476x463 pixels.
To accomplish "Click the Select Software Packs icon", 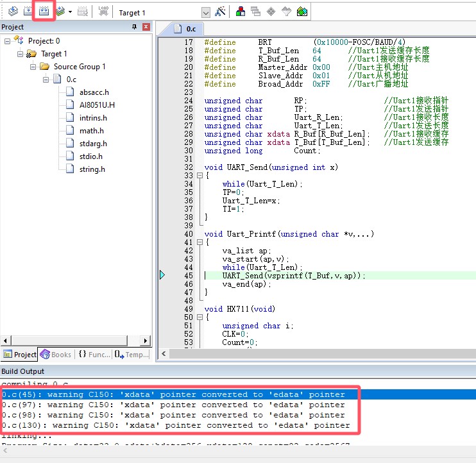I will 286,12.
